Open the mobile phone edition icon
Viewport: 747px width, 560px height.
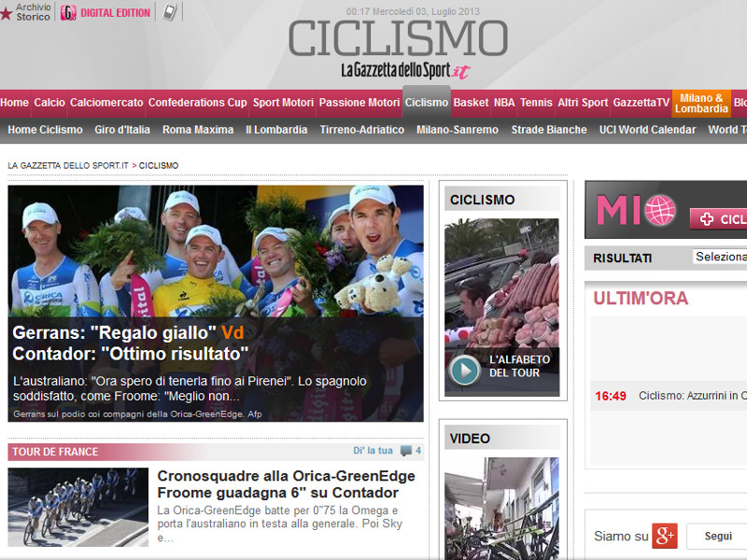(x=169, y=12)
